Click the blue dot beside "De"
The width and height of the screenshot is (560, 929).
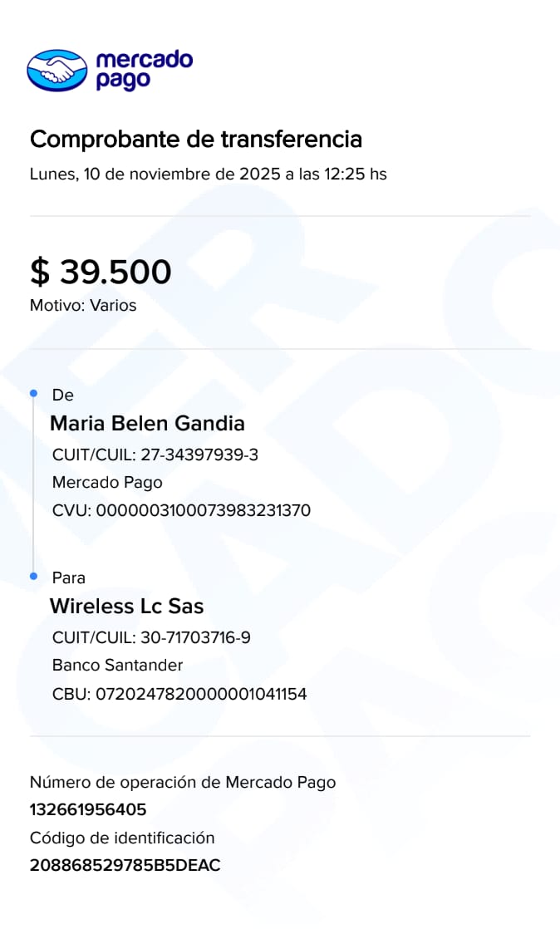[x=33, y=393]
